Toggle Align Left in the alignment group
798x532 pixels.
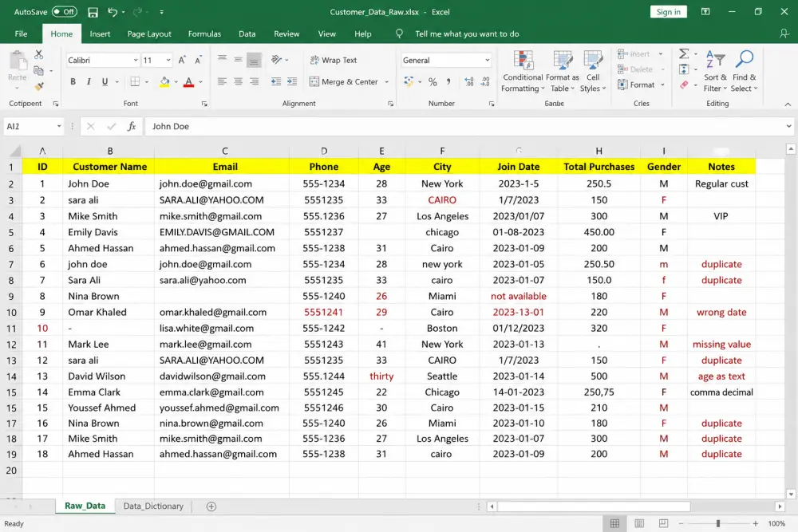pyautogui.click(x=222, y=81)
